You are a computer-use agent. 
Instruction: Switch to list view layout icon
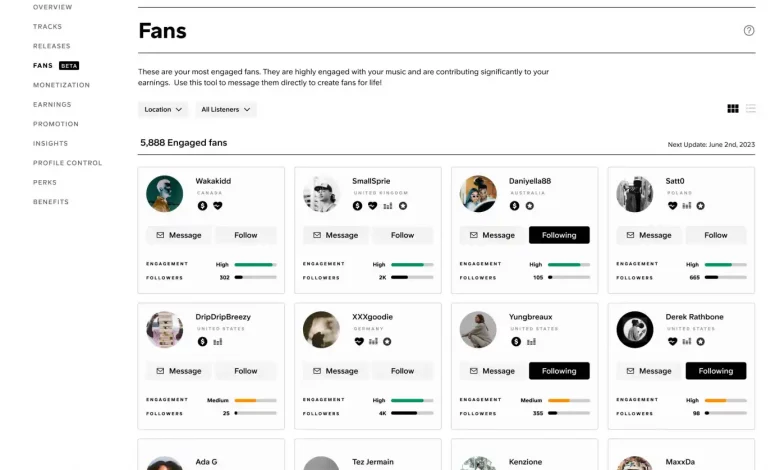751,108
